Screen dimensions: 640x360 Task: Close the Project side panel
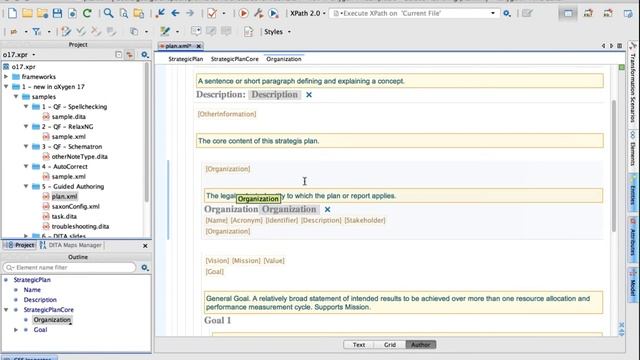(145, 246)
